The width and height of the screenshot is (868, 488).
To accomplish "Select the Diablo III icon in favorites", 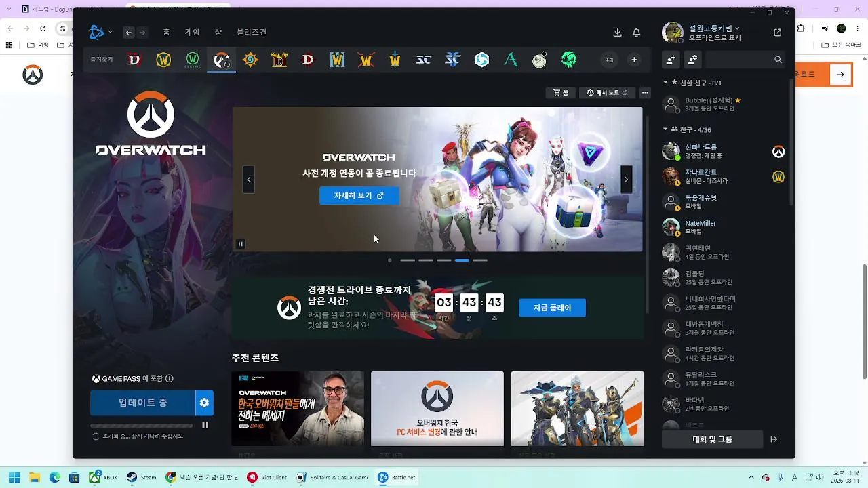I will [x=308, y=60].
